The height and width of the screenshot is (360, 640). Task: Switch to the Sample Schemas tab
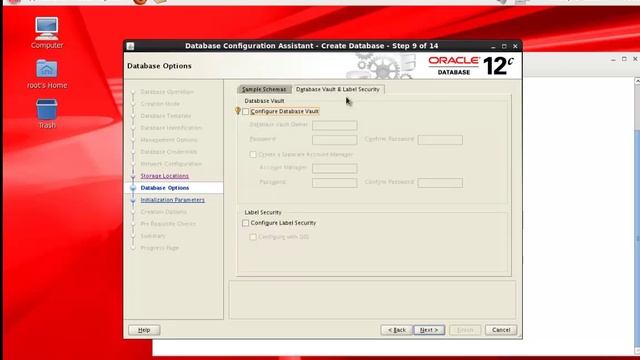(x=264, y=89)
